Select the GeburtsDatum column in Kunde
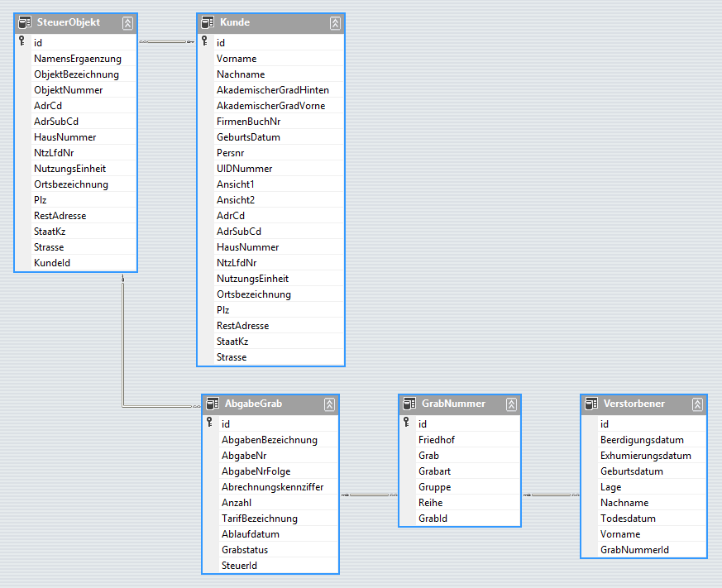The height and width of the screenshot is (588, 722). [x=248, y=137]
